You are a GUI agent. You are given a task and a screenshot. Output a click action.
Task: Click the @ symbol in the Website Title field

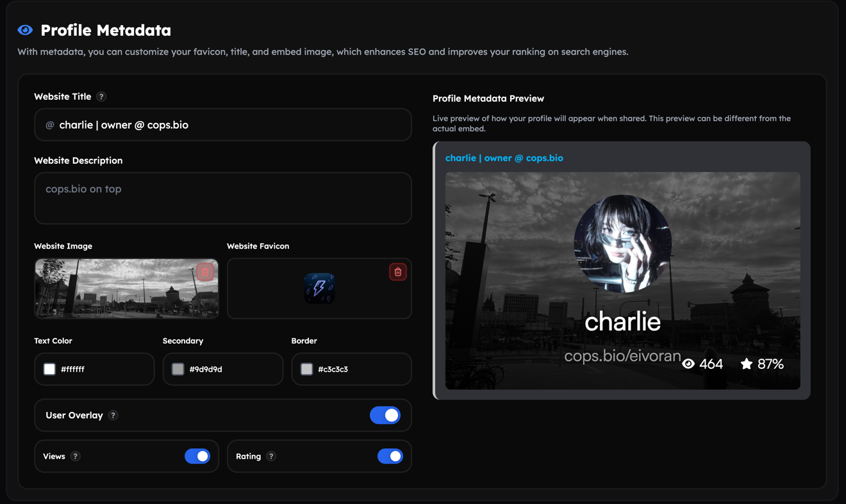point(49,125)
